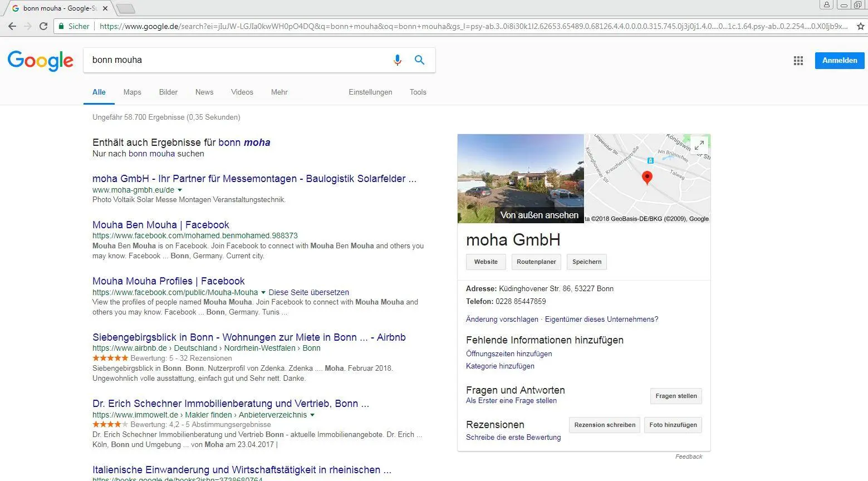Click Kategorie hinzufügen link
This screenshot has height=481, width=868.
coord(500,366)
